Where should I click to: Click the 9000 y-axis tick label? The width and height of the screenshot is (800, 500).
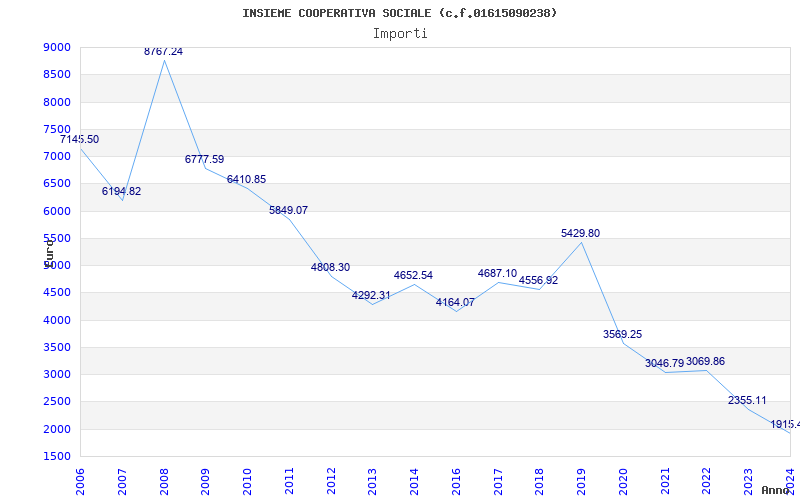click(x=58, y=47)
